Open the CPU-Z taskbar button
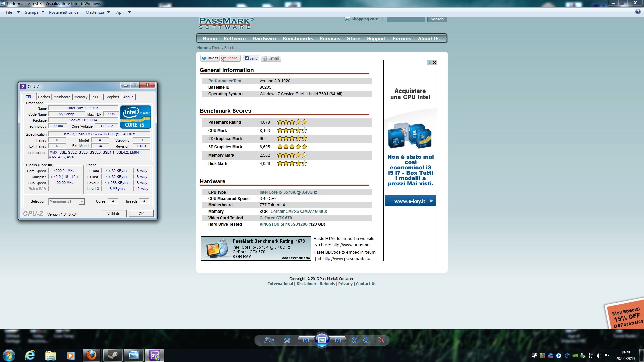This screenshot has height=362, width=644. tap(155, 355)
